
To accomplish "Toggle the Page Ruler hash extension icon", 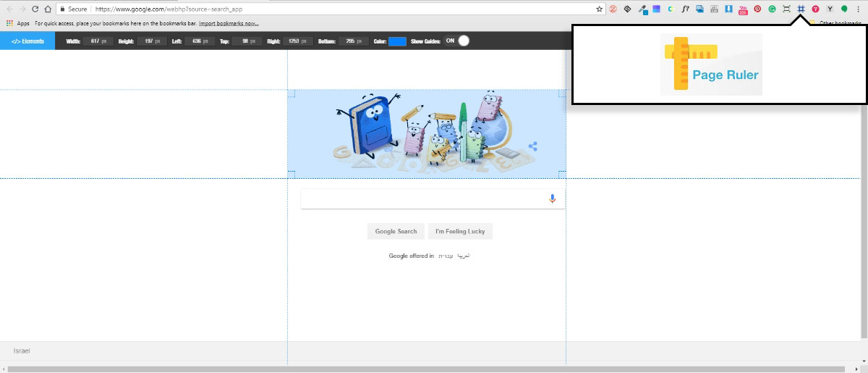I will pyautogui.click(x=801, y=9).
